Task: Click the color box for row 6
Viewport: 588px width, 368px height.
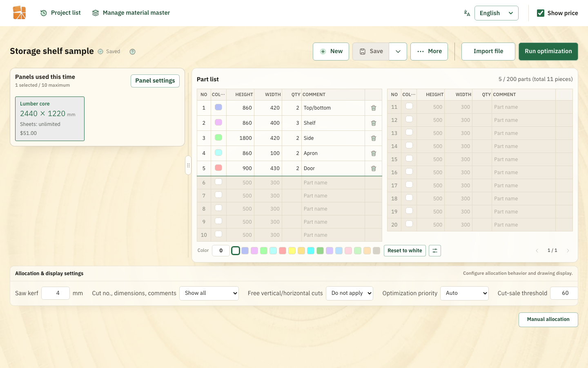Action: coord(218,182)
